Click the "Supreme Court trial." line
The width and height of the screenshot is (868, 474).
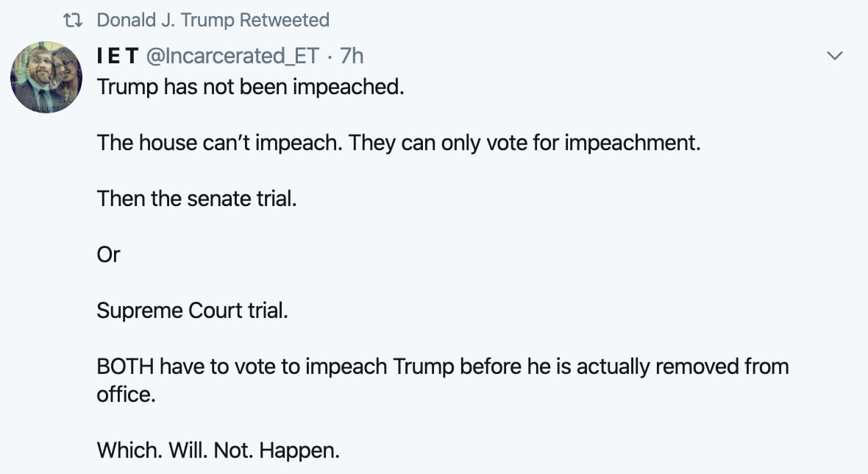pyautogui.click(x=192, y=310)
